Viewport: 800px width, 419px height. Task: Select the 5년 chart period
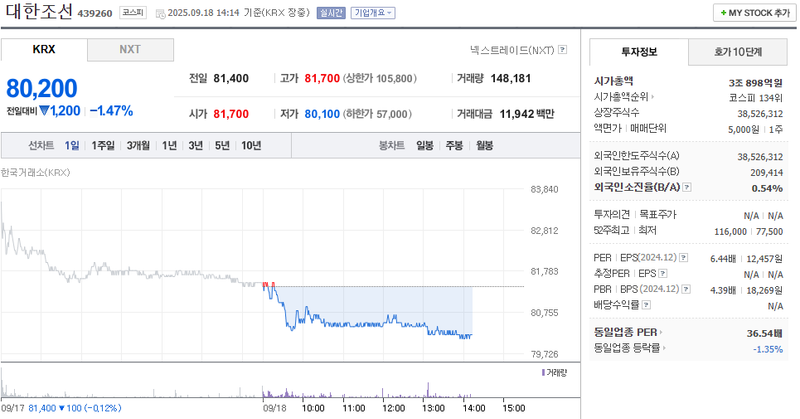222,145
